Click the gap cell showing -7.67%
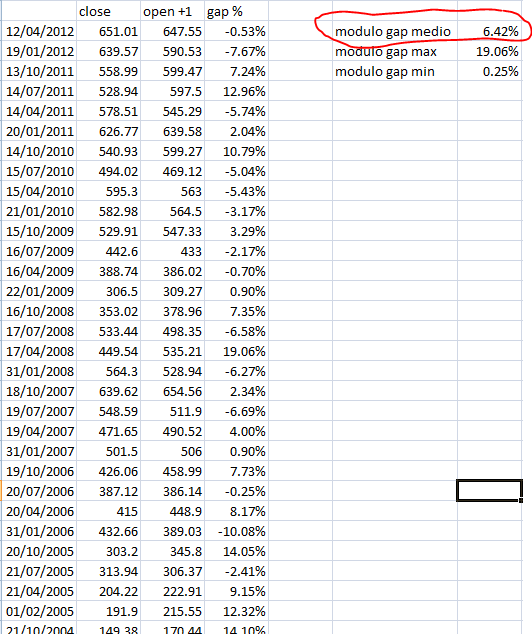The height and width of the screenshot is (634, 532). (236, 51)
